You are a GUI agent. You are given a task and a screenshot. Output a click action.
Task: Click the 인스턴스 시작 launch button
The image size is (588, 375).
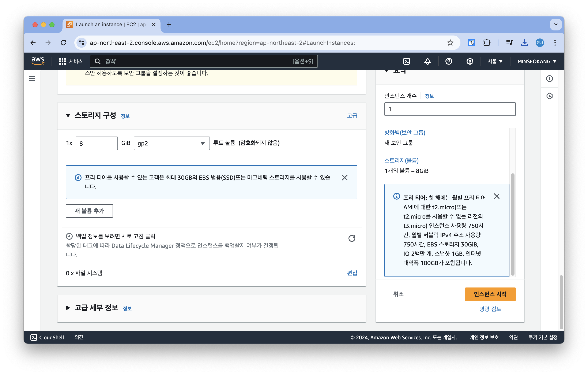point(490,294)
